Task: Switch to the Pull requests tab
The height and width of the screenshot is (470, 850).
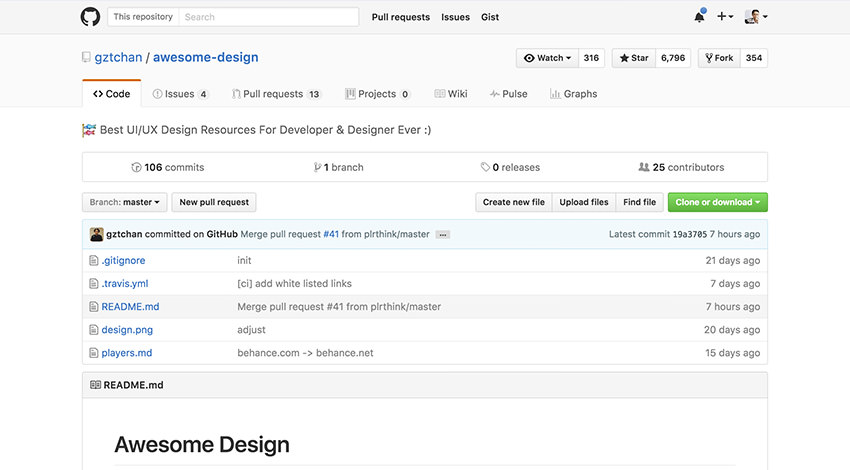Action: tap(276, 94)
